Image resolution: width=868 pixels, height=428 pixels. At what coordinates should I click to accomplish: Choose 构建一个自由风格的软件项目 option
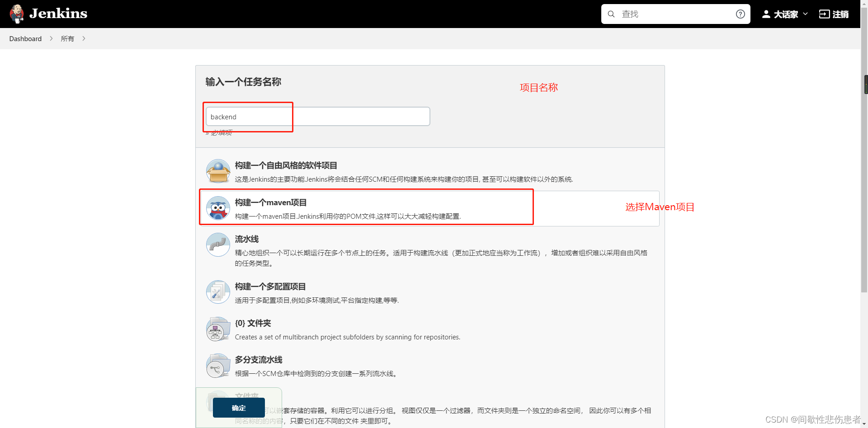click(286, 165)
